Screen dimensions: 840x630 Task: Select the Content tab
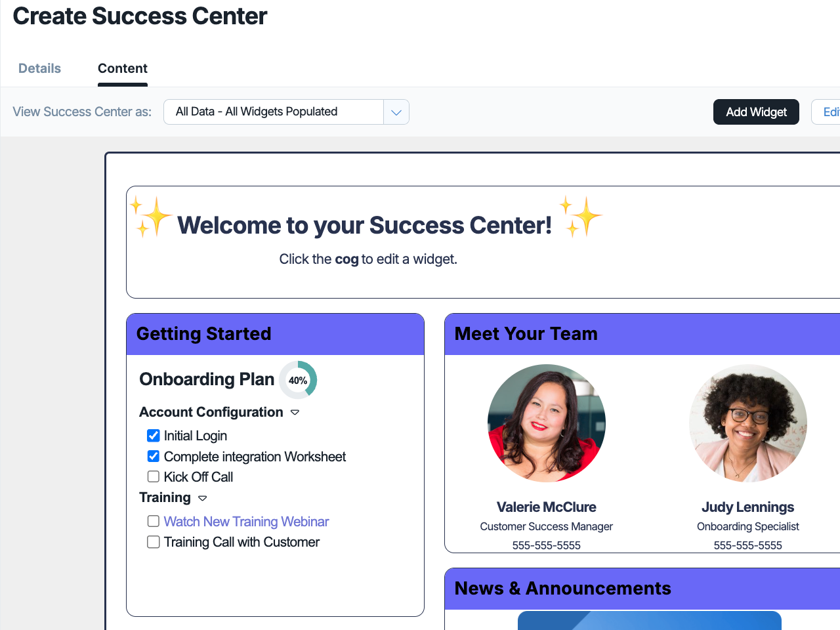click(x=123, y=68)
